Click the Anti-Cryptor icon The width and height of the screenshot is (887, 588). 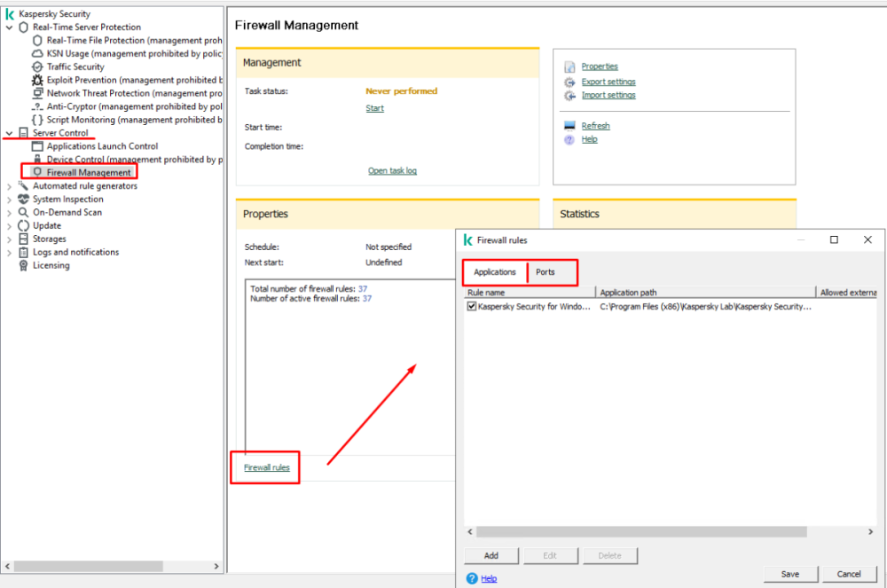click(x=37, y=106)
